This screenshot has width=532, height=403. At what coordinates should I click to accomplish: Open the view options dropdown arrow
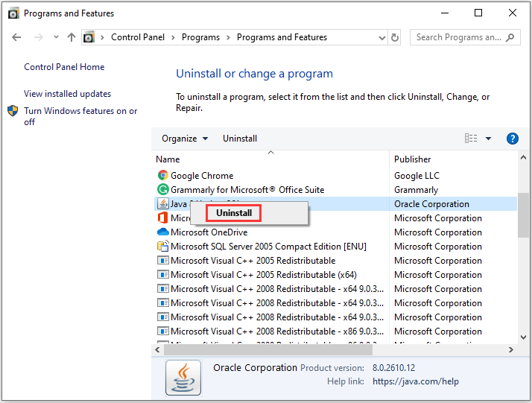(x=488, y=139)
